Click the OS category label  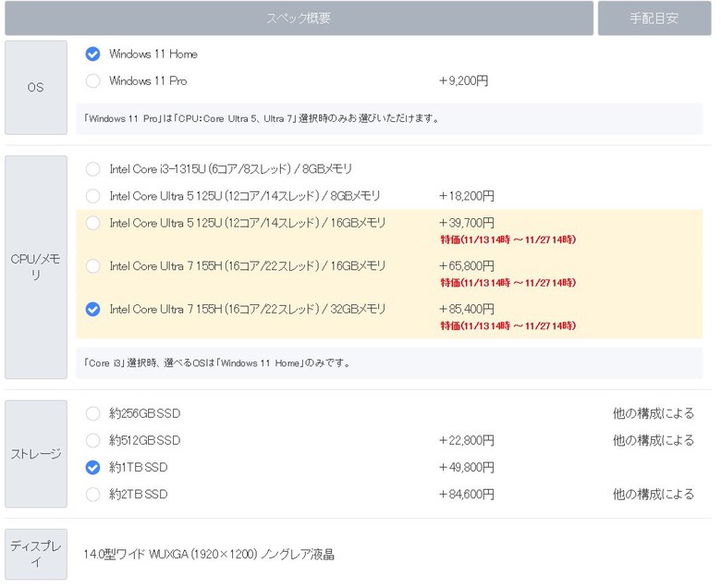pos(36,87)
